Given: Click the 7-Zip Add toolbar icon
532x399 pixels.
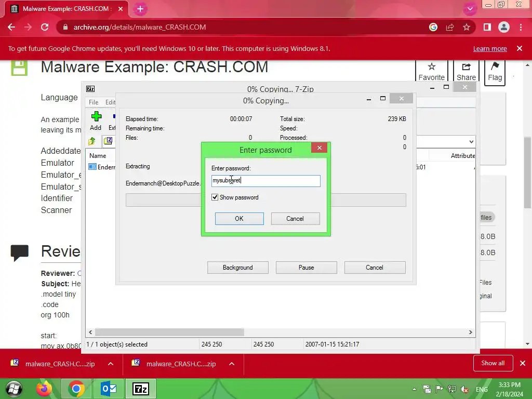Looking at the screenshot, I should [96, 121].
